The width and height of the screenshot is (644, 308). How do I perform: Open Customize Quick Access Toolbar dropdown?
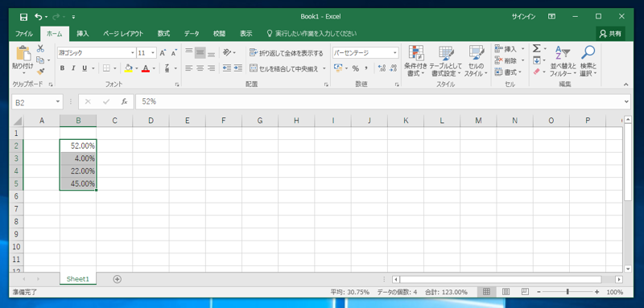[73, 17]
